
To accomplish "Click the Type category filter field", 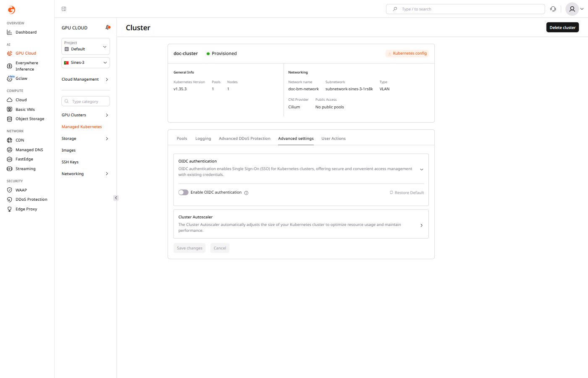I will point(86,101).
